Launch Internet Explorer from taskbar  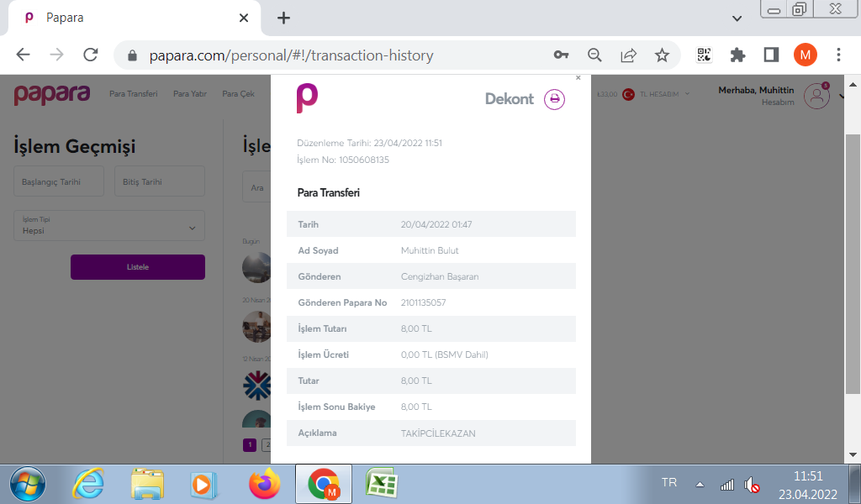(x=87, y=484)
